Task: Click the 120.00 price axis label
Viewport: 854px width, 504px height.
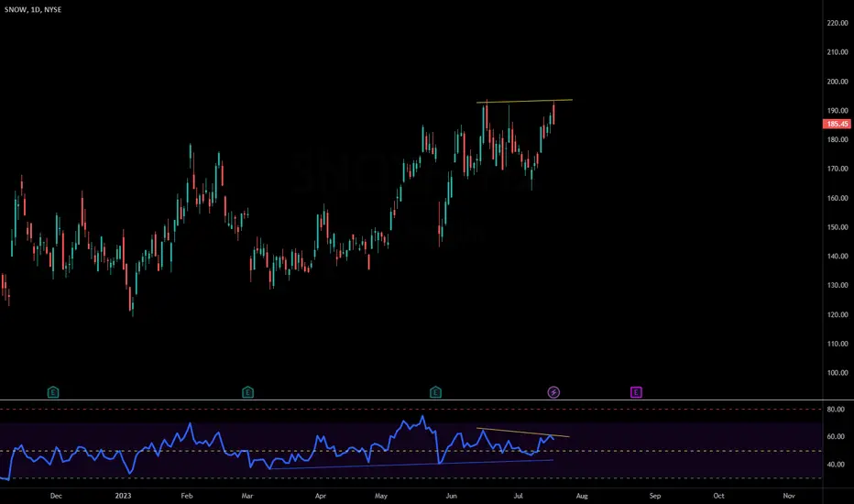Action: 838,315
